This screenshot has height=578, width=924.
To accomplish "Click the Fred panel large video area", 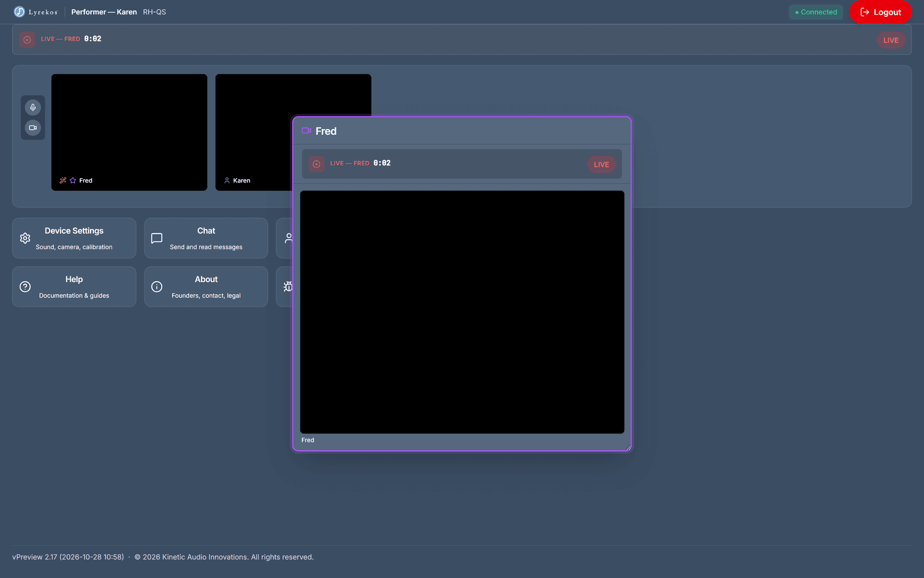I will (462, 312).
